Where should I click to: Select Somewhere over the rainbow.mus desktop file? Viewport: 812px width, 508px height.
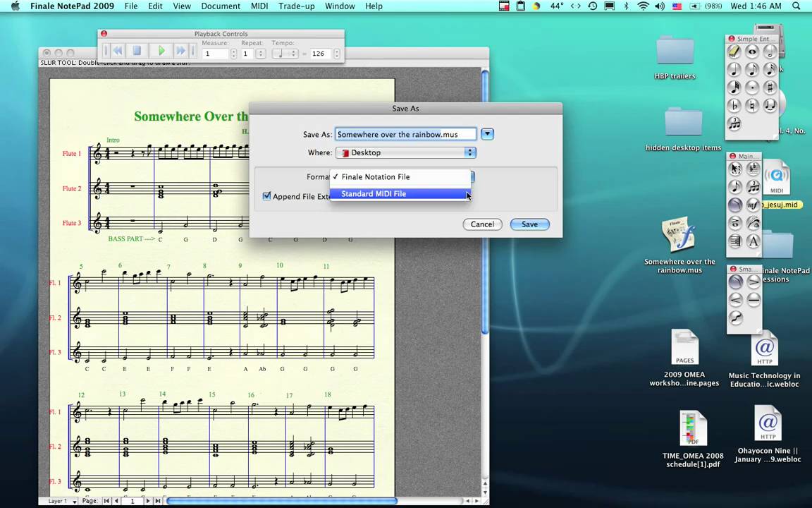(x=679, y=246)
